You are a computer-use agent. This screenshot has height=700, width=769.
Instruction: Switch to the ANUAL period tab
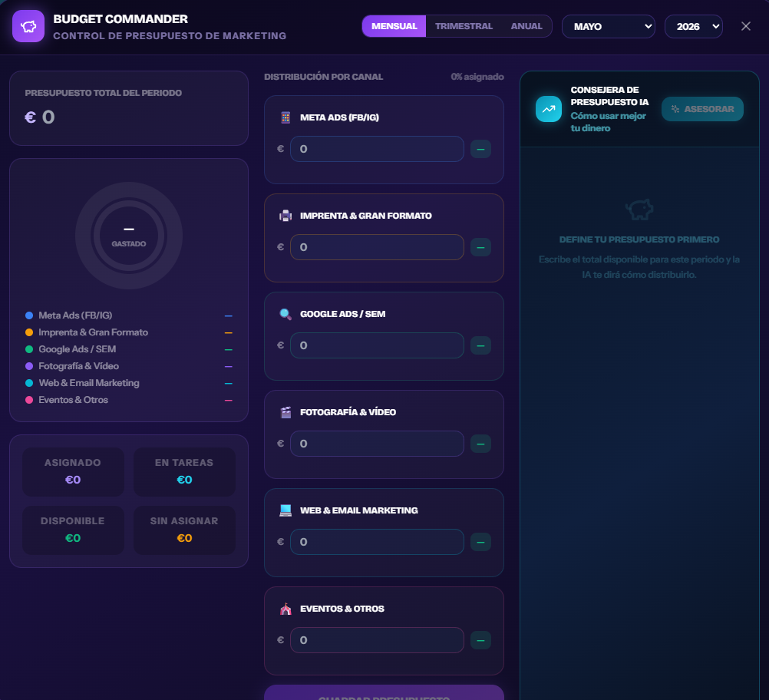pos(526,26)
